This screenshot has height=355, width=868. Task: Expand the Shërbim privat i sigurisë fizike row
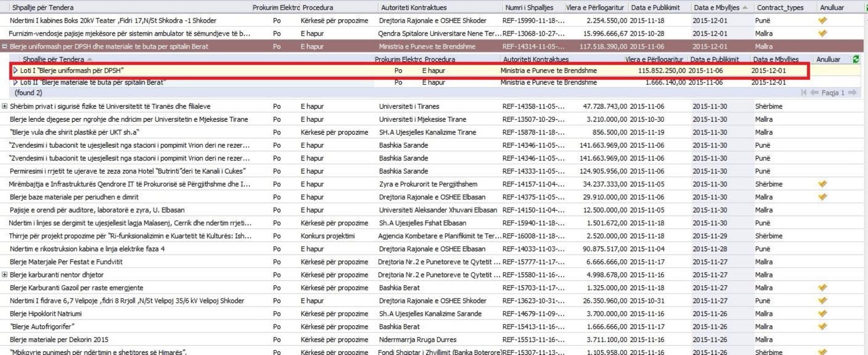[x=5, y=106]
